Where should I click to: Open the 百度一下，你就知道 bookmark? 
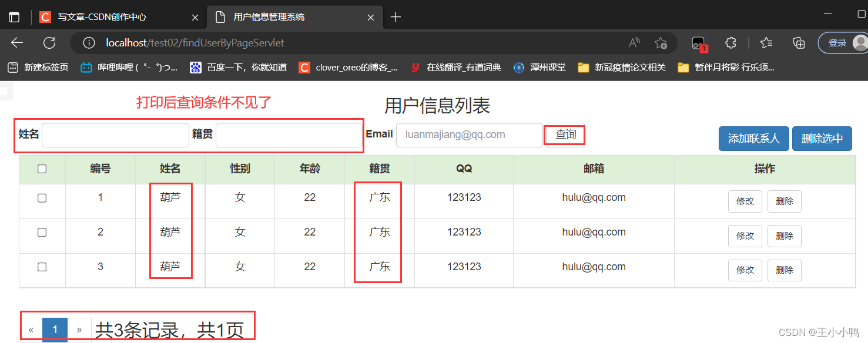tap(239, 68)
